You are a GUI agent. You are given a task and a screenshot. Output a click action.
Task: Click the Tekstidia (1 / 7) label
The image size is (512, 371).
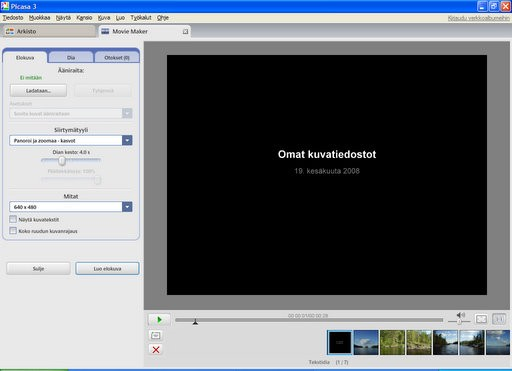[328, 362]
